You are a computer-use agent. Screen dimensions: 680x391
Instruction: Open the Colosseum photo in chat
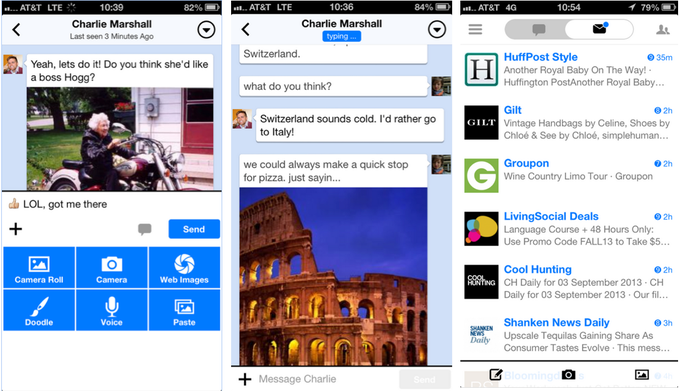[333, 276]
